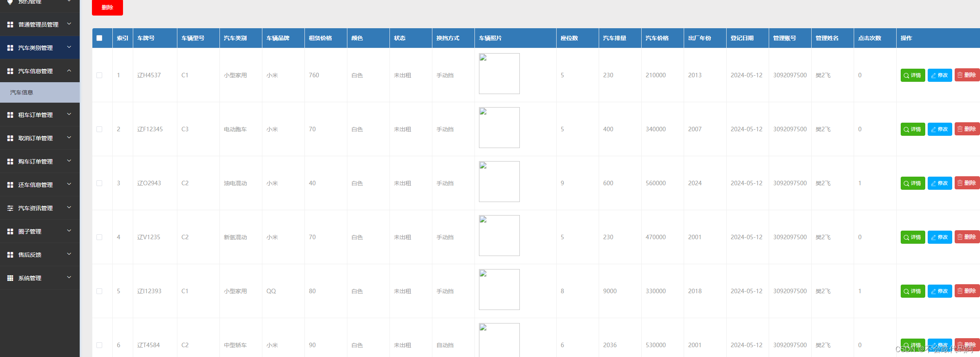Click the grid icon beside 购车订单管理
The height and width of the screenshot is (357, 980).
click(10, 162)
